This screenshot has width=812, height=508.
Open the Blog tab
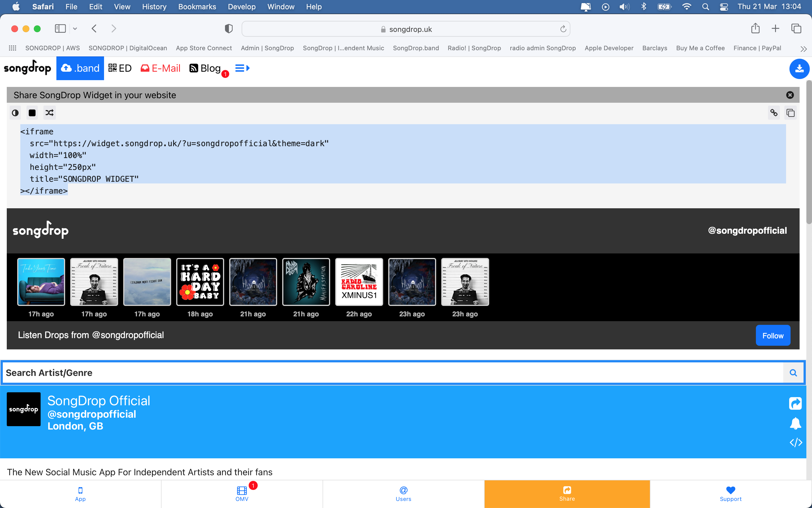coord(205,68)
